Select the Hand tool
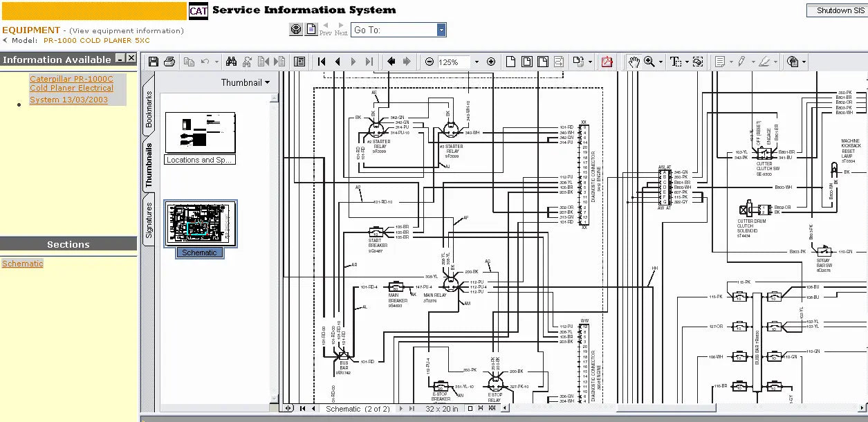 click(x=633, y=62)
